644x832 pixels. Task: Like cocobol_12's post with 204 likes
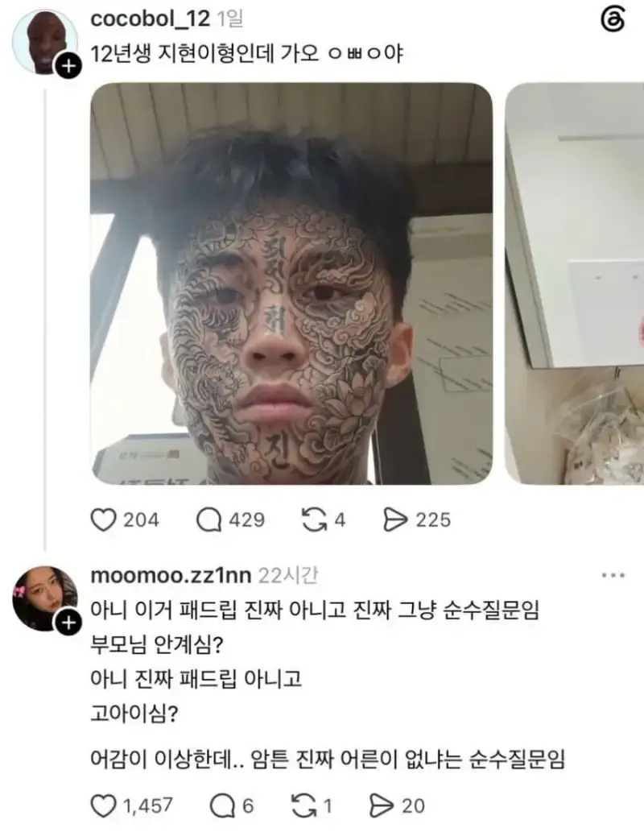[103, 520]
